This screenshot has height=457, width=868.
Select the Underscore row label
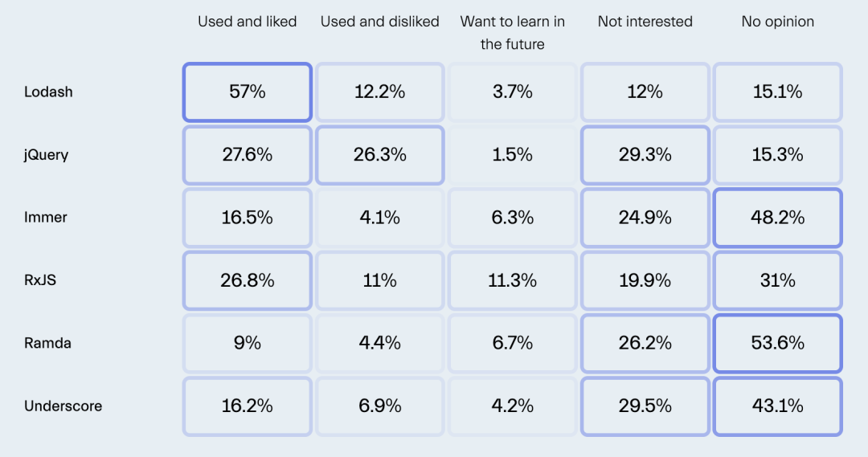(63, 406)
